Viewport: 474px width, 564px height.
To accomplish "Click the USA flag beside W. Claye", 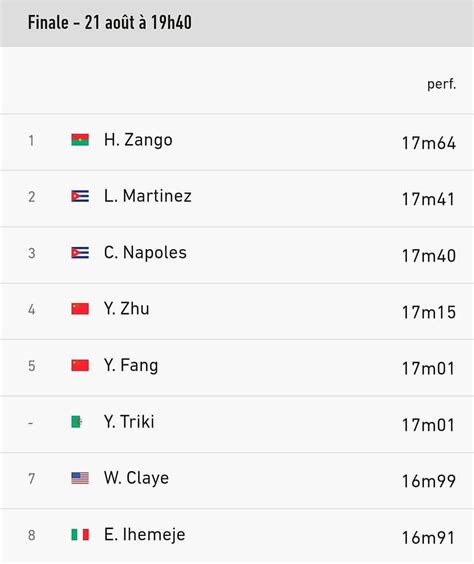I will click(80, 478).
